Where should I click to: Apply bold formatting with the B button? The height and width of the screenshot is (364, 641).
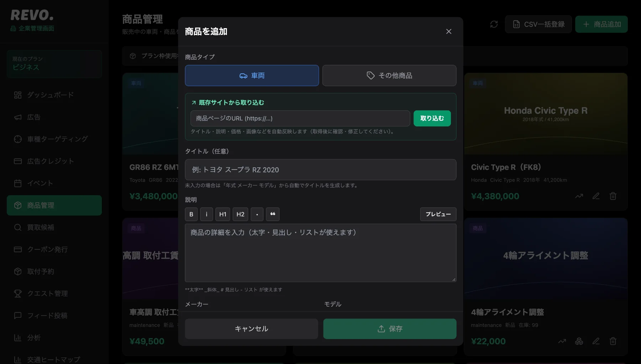pos(191,214)
